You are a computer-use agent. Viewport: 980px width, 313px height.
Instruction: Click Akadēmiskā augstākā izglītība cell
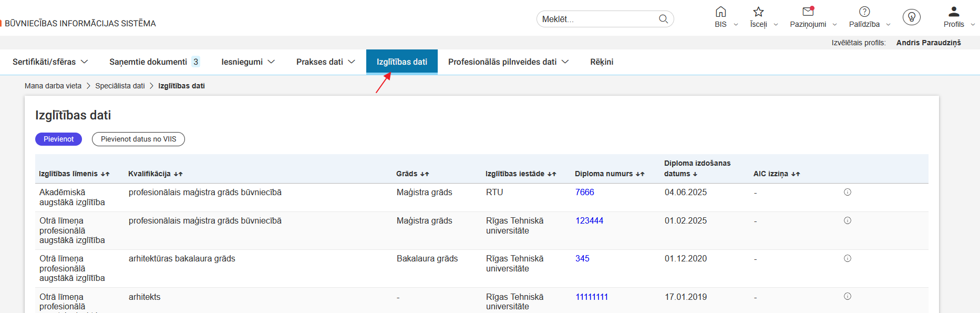[x=72, y=197]
